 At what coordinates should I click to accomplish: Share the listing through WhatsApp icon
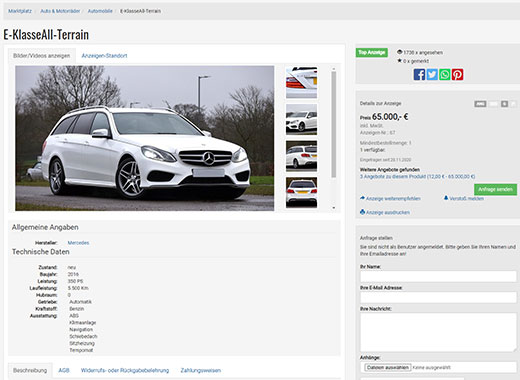click(x=445, y=74)
